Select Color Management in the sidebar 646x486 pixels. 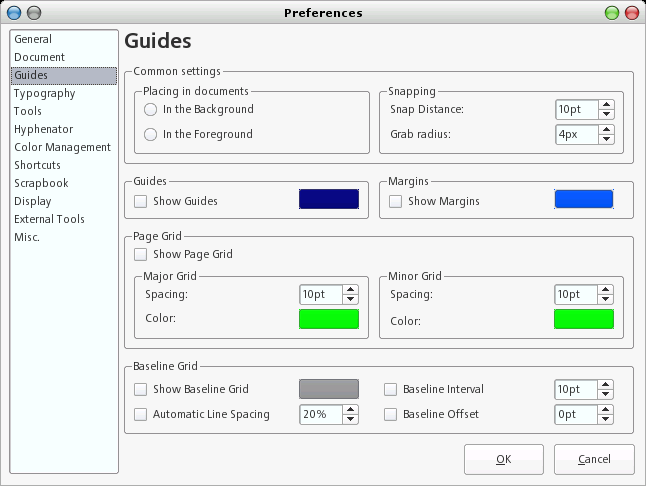62,147
